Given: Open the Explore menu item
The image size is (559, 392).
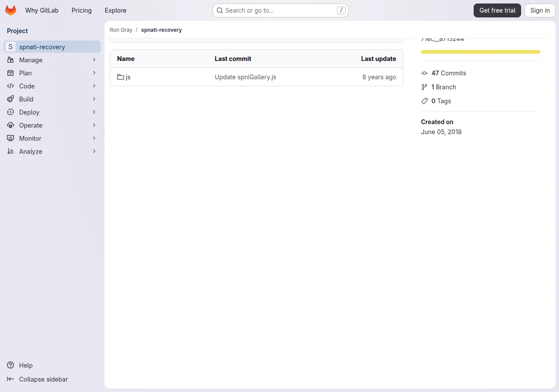Looking at the screenshot, I should (x=115, y=10).
